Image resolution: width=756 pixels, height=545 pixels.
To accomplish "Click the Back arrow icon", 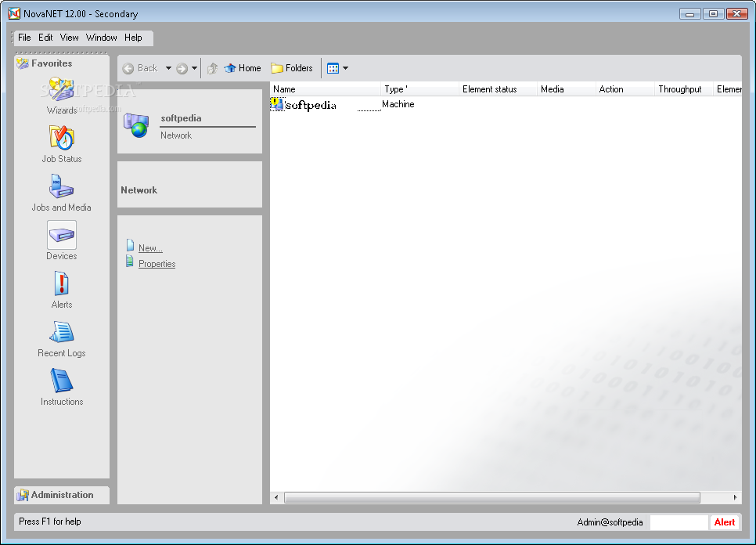I will 128,68.
